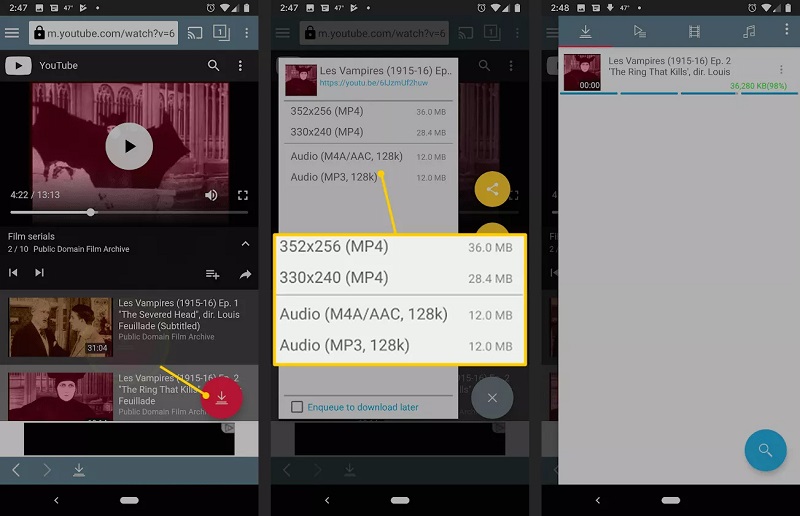Mute the video using speaker icon
Screen dimensions: 800x516
coord(211,195)
